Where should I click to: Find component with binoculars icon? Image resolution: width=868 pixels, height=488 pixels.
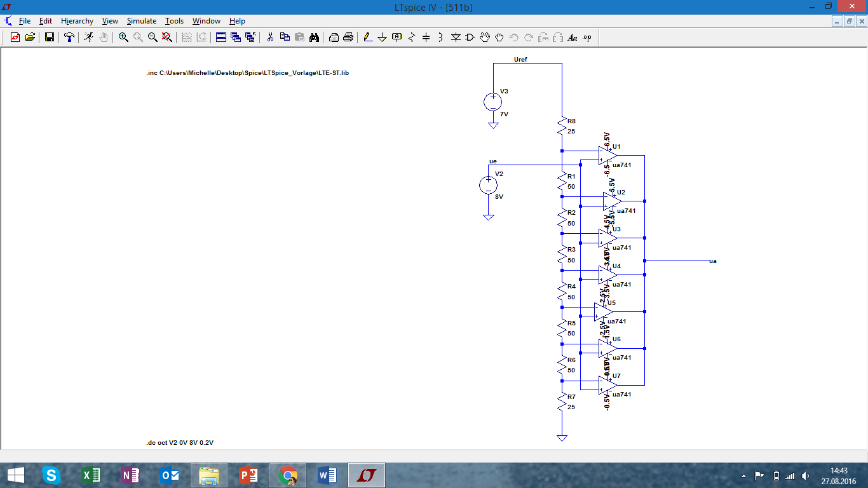pyautogui.click(x=314, y=37)
